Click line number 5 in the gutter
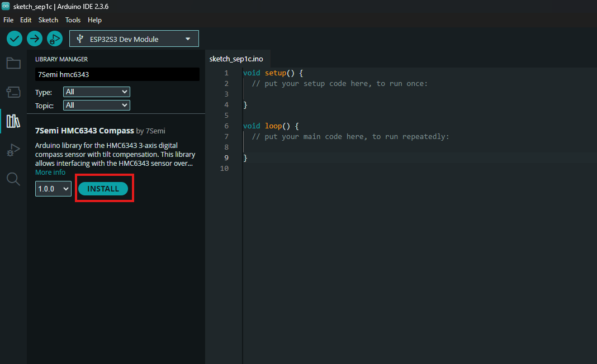This screenshot has width=597, height=364. click(x=226, y=115)
